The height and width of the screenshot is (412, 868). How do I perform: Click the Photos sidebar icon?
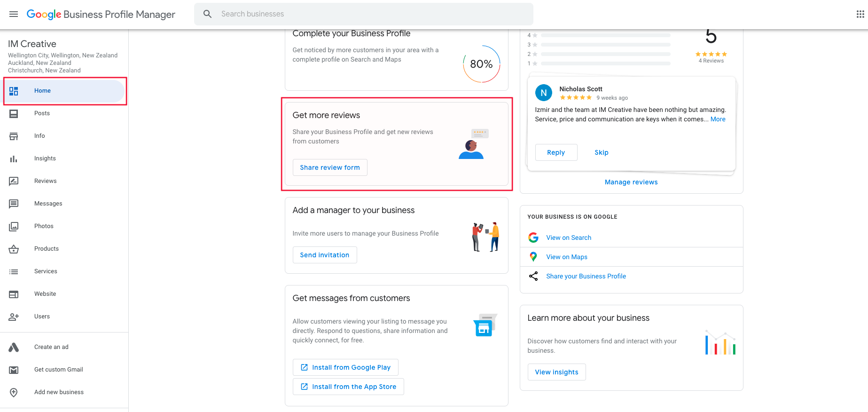pos(14,226)
